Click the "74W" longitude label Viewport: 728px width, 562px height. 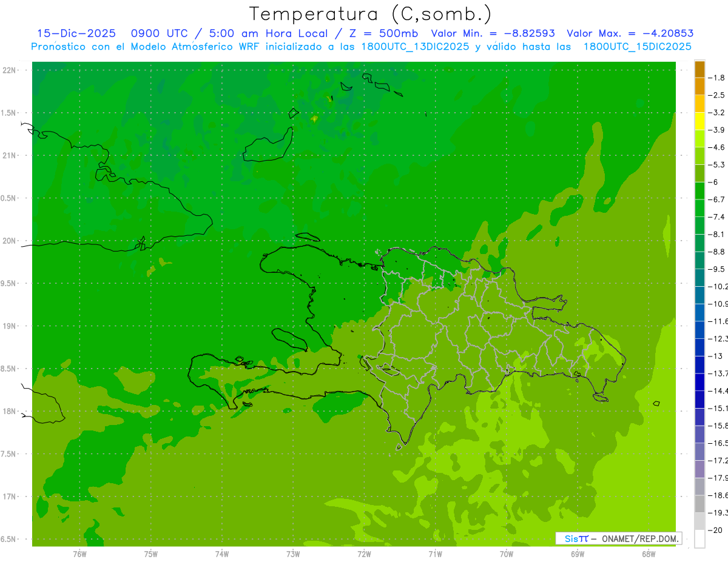click(x=221, y=554)
